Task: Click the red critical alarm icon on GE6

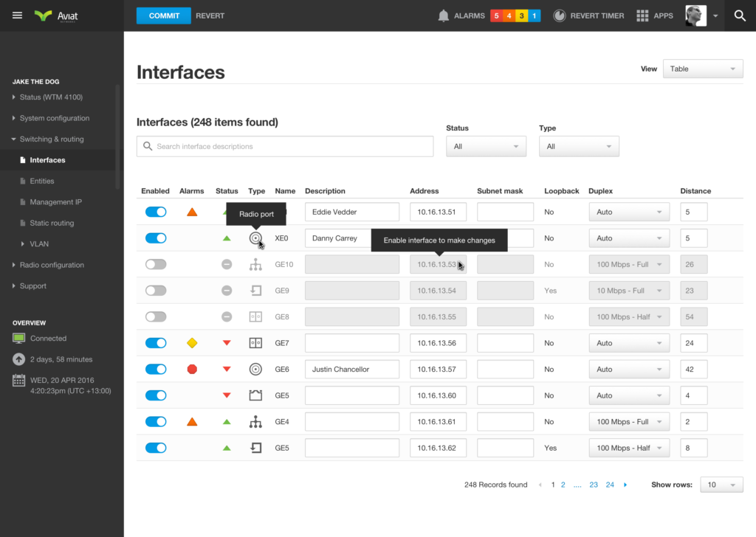Action: click(192, 369)
